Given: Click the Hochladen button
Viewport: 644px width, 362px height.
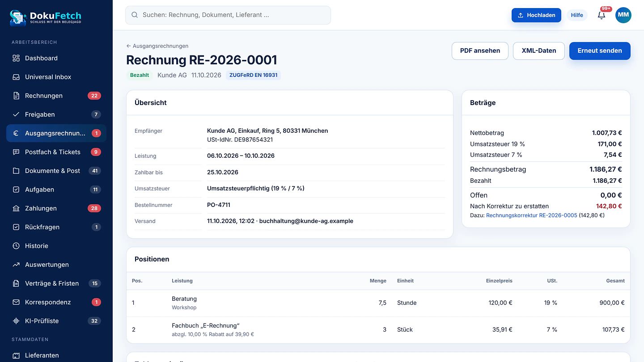Looking at the screenshot, I should (x=536, y=15).
